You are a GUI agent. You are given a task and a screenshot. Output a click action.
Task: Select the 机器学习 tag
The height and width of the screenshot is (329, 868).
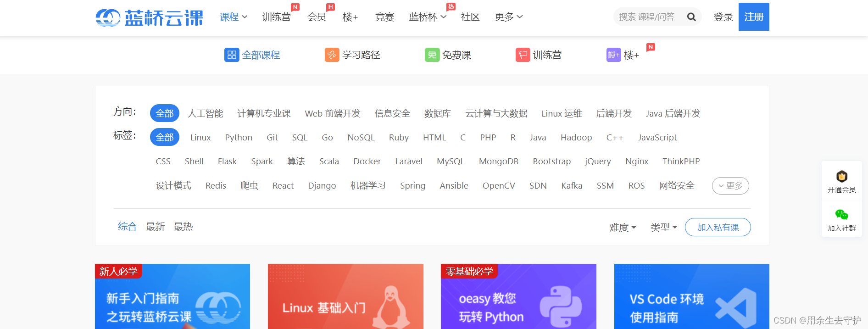click(368, 186)
